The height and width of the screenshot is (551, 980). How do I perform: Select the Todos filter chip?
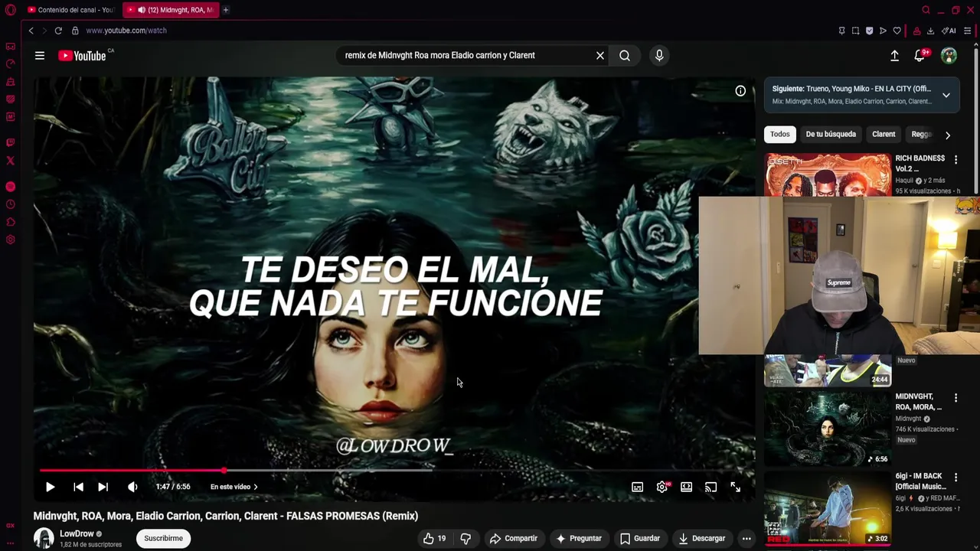(780, 135)
